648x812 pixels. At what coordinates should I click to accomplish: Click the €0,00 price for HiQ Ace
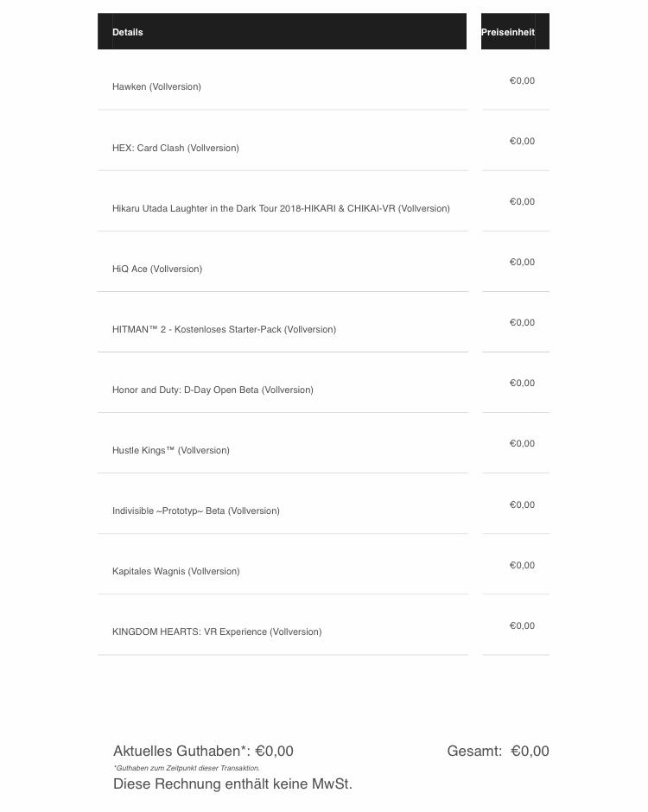coord(522,262)
